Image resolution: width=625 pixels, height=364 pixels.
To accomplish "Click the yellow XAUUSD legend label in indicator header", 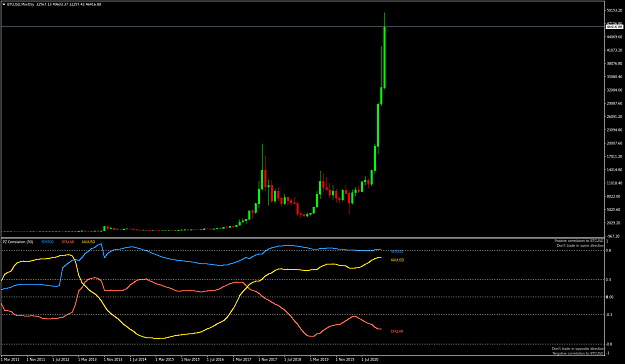I will 88,242.
